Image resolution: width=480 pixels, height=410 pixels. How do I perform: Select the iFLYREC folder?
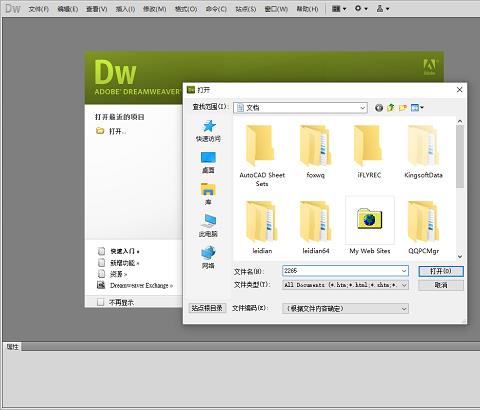coord(369,152)
